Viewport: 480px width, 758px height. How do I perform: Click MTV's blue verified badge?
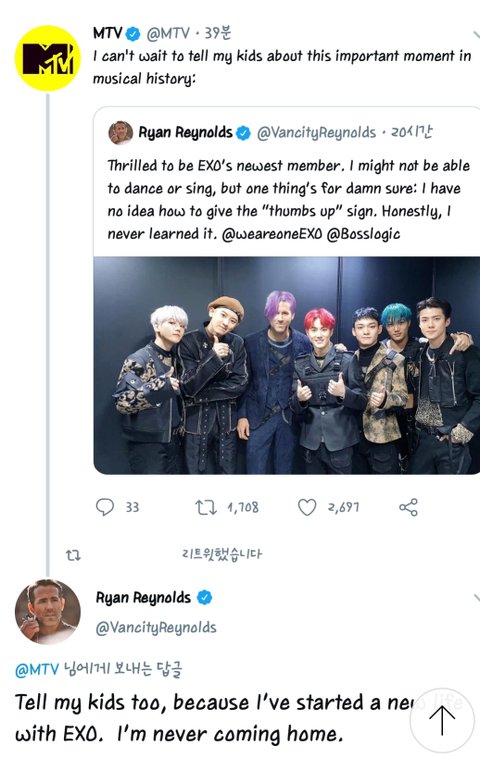point(133,34)
